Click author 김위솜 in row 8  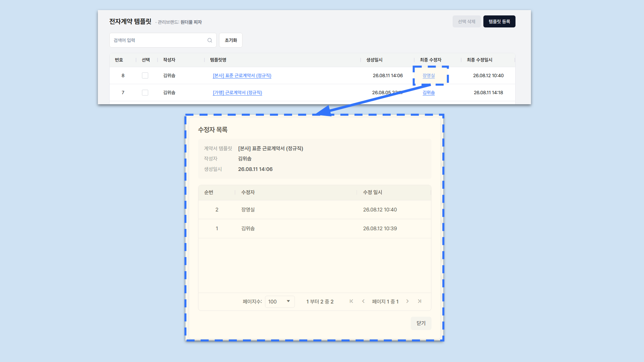click(169, 75)
